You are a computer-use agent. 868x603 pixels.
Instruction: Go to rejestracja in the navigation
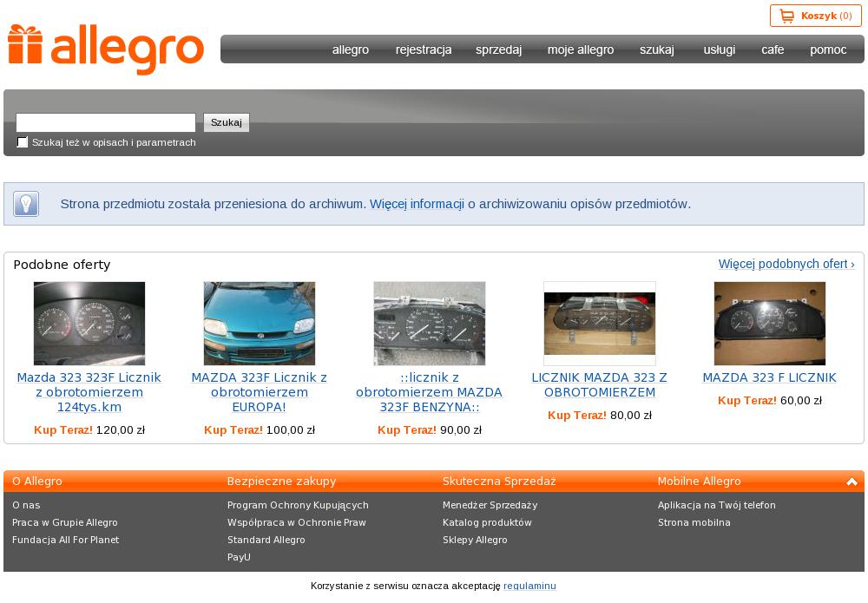(424, 49)
